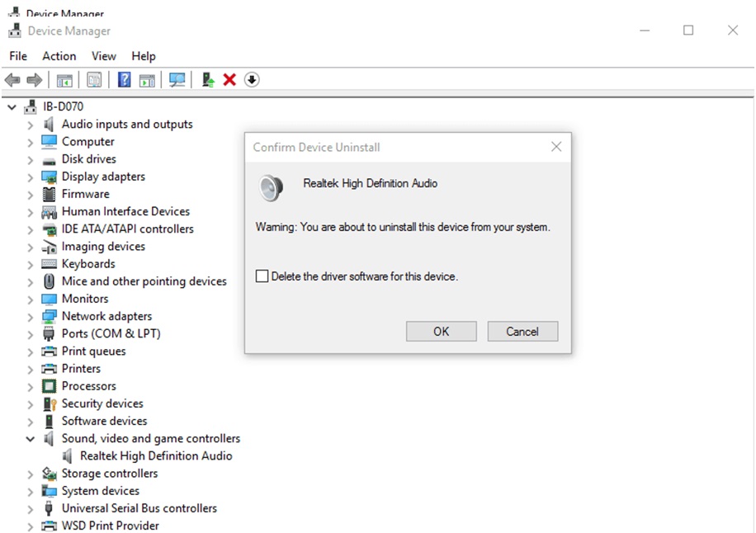Image resolution: width=756 pixels, height=533 pixels.
Task: Click the Realtek audio device speaker icon in tree
Action: point(68,456)
